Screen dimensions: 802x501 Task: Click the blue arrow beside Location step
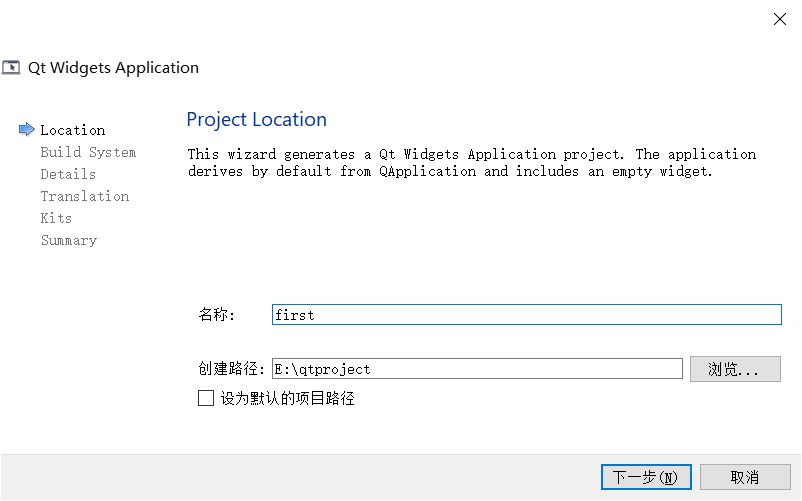pyautogui.click(x=26, y=130)
